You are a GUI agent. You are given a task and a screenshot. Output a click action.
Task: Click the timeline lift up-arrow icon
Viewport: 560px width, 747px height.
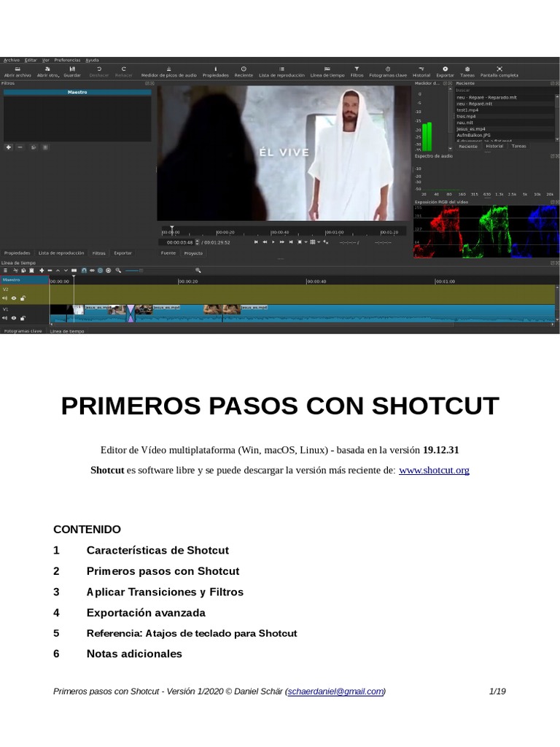[58, 271]
